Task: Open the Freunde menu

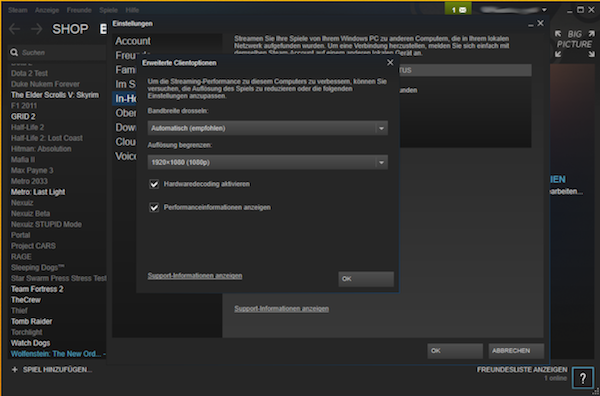Action: click(x=79, y=10)
